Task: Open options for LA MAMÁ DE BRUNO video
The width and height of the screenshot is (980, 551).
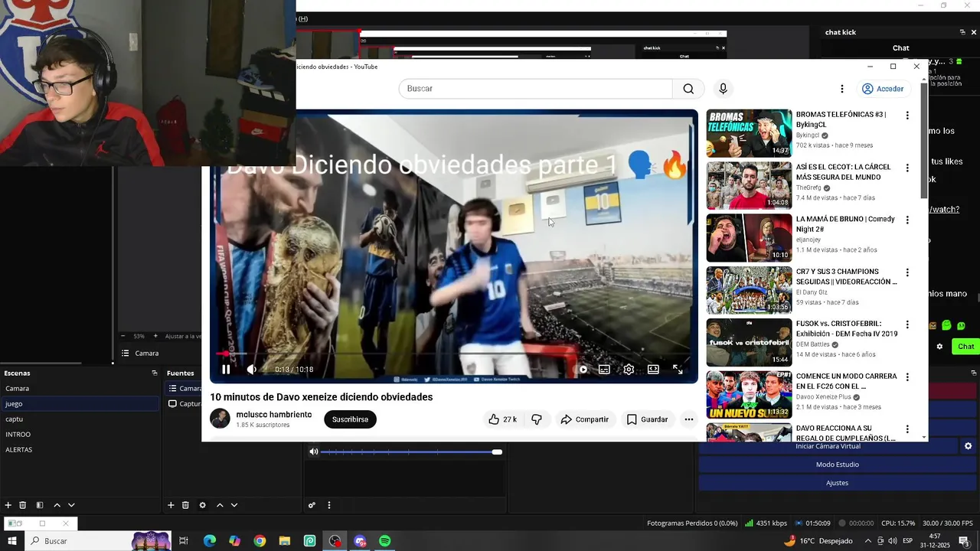Action: 907,220
